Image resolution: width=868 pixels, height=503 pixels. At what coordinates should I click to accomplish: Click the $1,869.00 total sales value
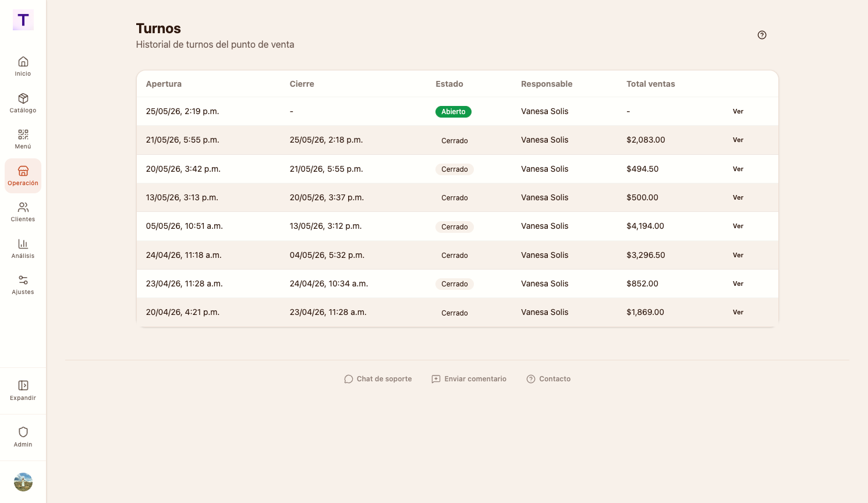pos(645,312)
